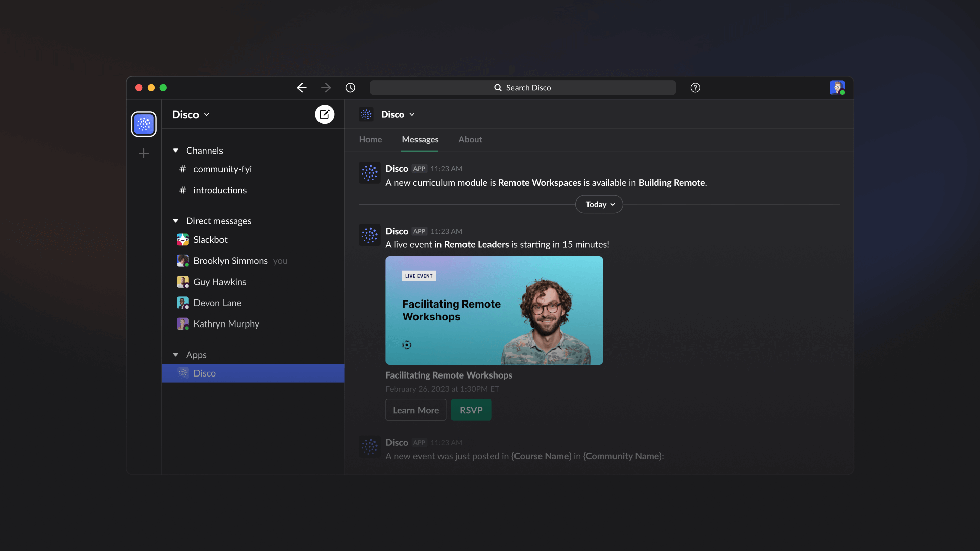Open the Facilitating Remote Workshops event image
980x551 pixels.
coord(494,310)
